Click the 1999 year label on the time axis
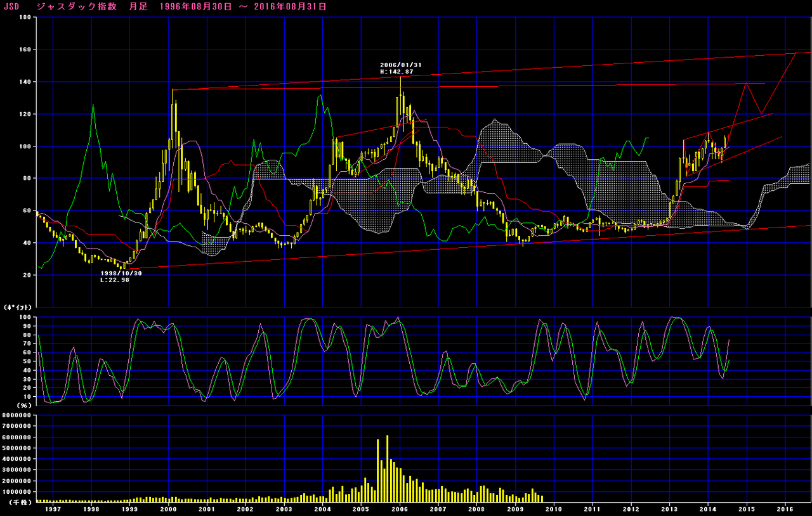The height and width of the screenshot is (516, 812). coord(129,508)
